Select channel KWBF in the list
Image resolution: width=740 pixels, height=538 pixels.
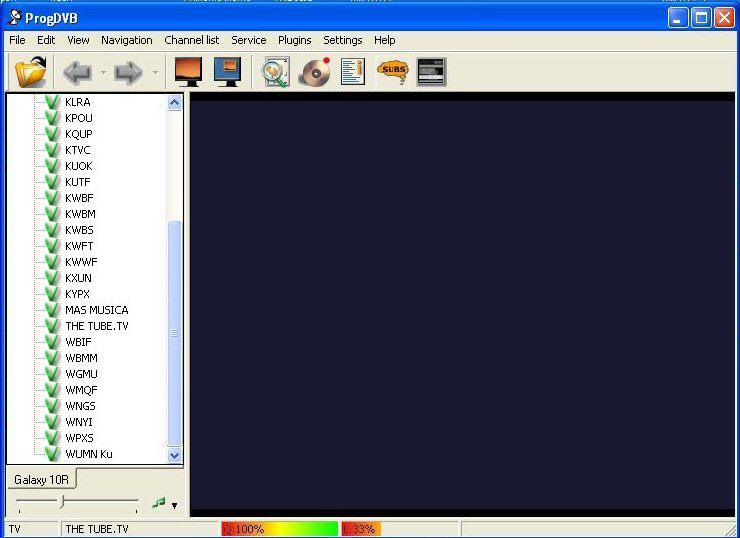79,198
